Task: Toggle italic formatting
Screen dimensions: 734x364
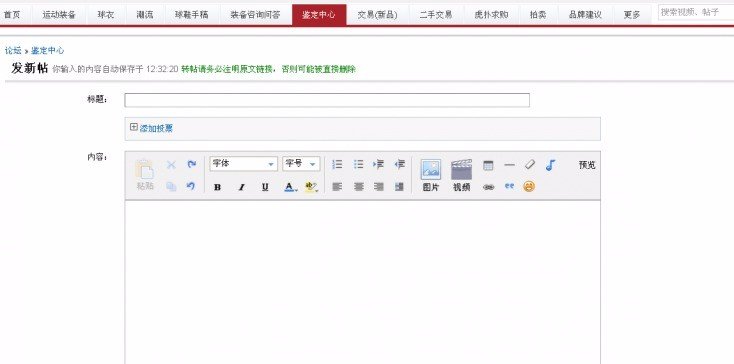Action: pyautogui.click(x=242, y=187)
